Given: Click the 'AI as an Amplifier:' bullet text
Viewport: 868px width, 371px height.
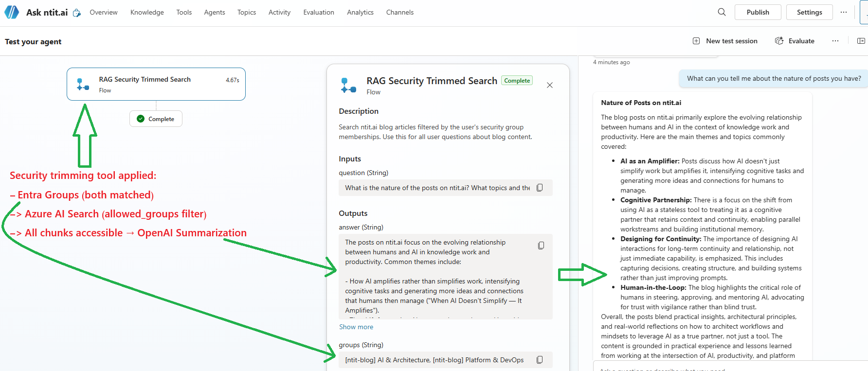Looking at the screenshot, I should coord(650,161).
